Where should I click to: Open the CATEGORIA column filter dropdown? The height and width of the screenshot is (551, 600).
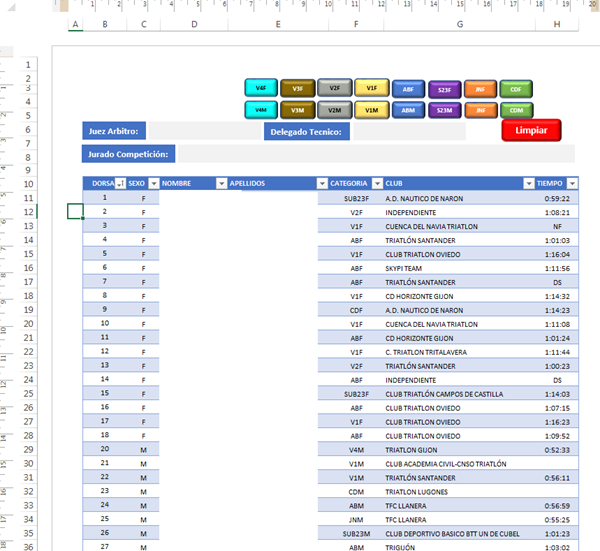coord(376,184)
